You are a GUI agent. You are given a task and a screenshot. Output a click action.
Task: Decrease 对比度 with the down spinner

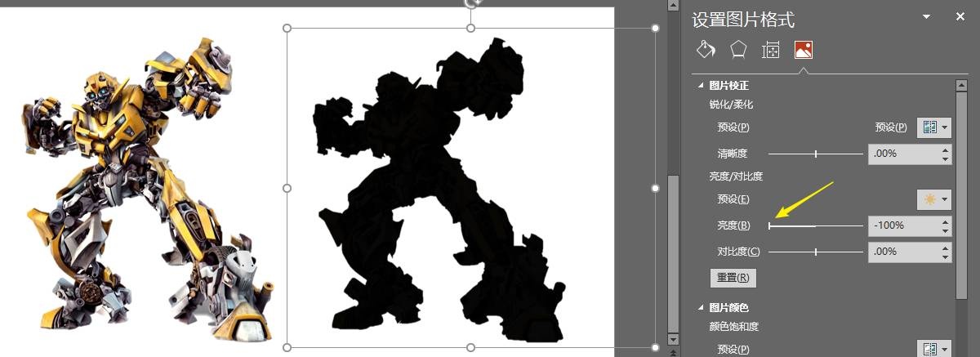946,257
